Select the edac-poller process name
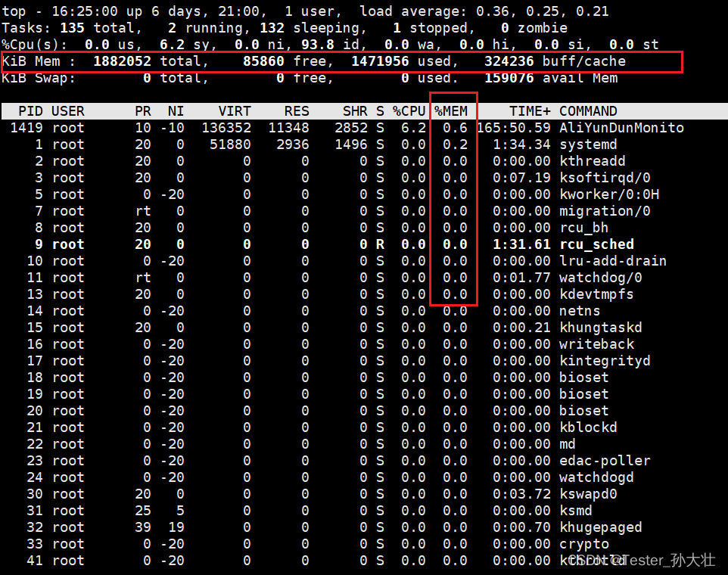The image size is (728, 575). coord(605,461)
